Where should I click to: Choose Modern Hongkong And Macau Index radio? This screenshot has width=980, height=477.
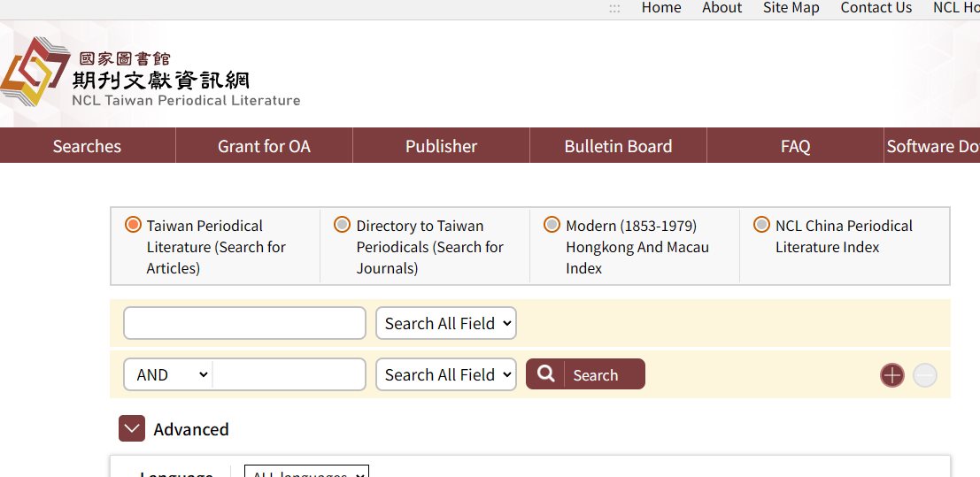552,225
